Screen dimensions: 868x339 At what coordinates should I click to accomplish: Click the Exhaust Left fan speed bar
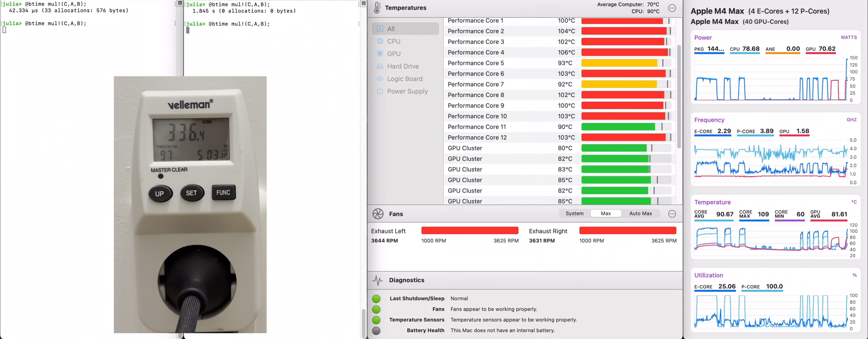pos(469,231)
